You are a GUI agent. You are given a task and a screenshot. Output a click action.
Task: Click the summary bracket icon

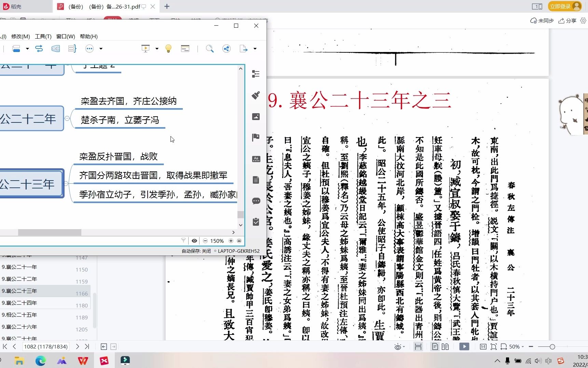72,49
